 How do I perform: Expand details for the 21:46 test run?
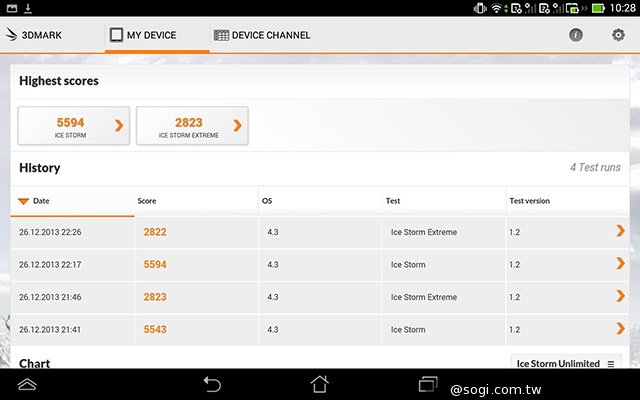click(620, 297)
